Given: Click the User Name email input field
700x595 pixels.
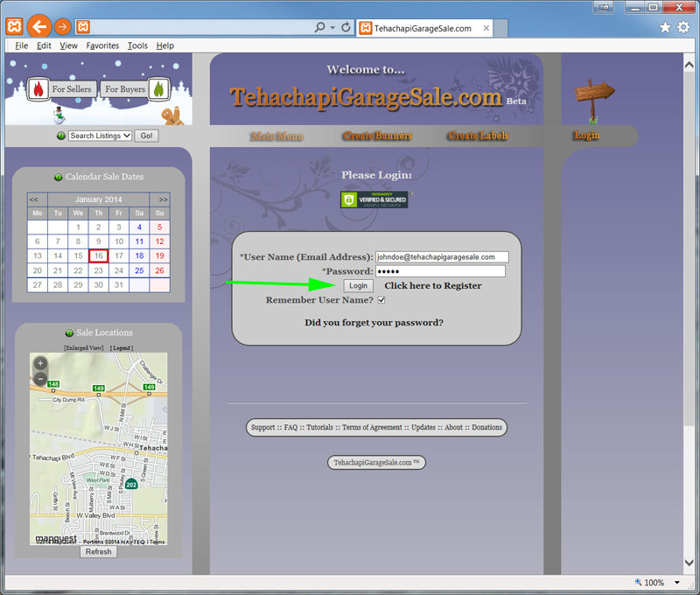Looking at the screenshot, I should tap(442, 257).
